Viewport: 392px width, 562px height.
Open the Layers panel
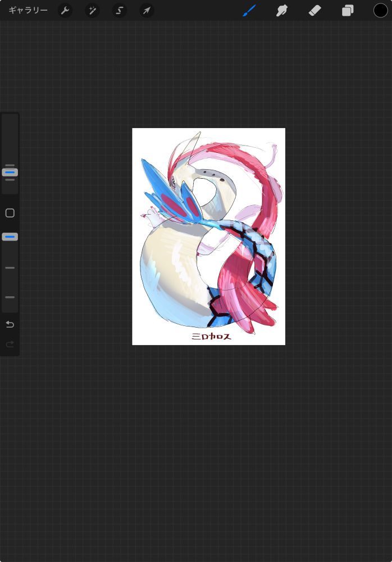point(348,11)
